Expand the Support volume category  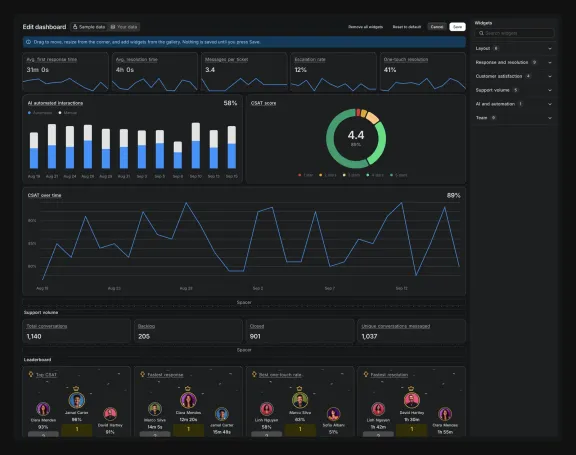coord(514,90)
